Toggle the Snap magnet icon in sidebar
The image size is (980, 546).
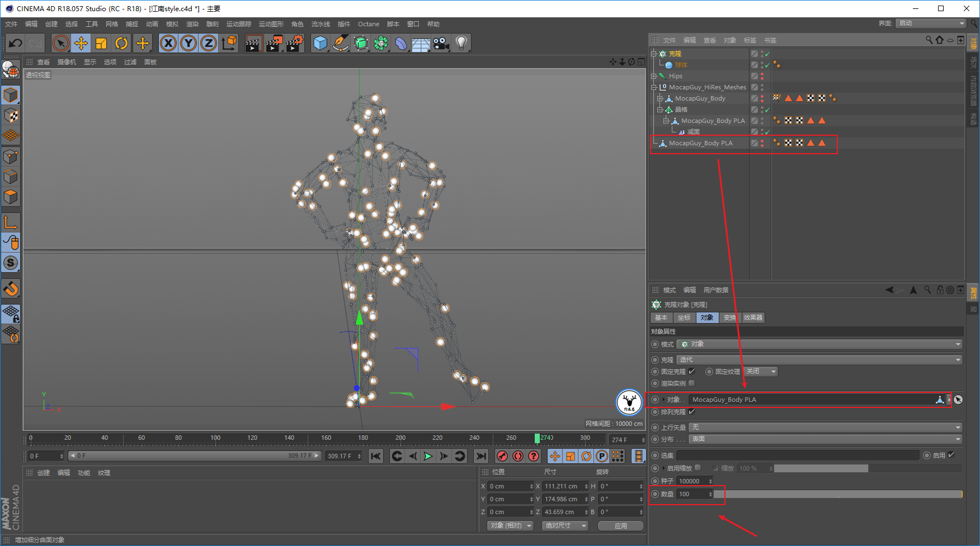[11, 289]
